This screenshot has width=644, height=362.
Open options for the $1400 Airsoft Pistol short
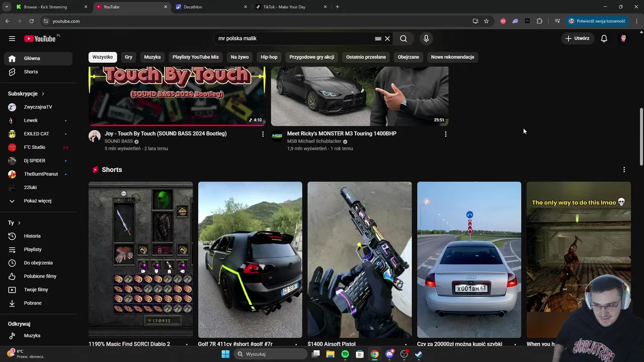coord(406,344)
